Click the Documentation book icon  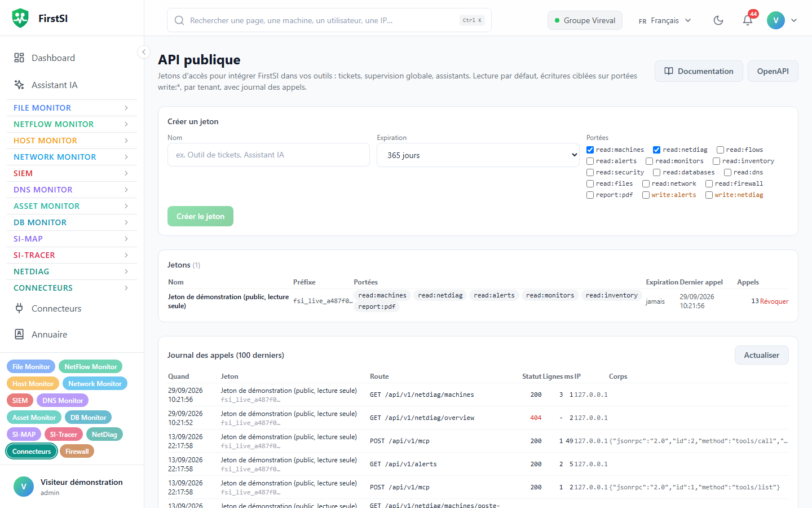coord(669,71)
